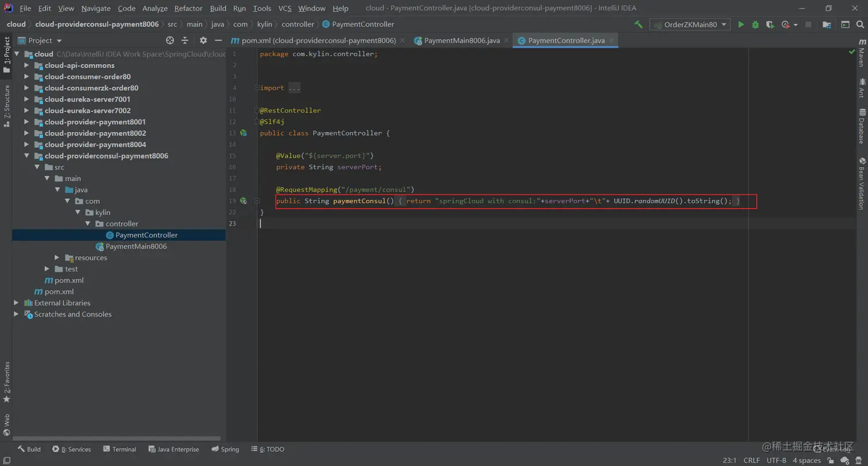
Task: Toggle read-only lock icon in status bar
Action: (x=831, y=460)
